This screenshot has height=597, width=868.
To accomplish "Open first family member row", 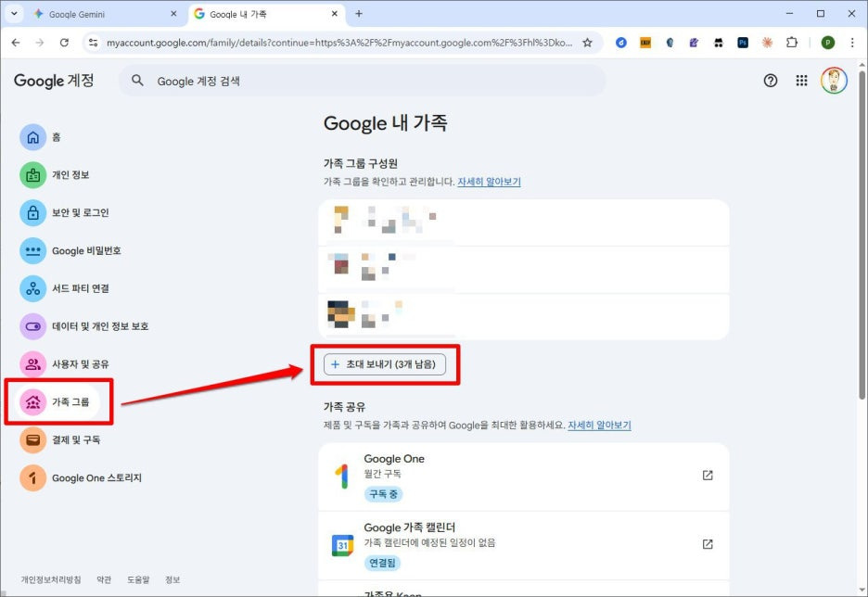I will [524, 222].
